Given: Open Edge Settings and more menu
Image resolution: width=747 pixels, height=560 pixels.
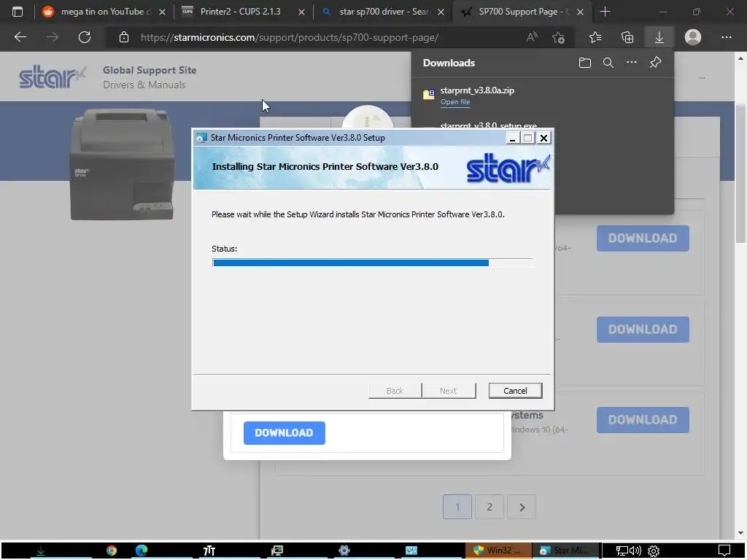Looking at the screenshot, I should (x=726, y=37).
